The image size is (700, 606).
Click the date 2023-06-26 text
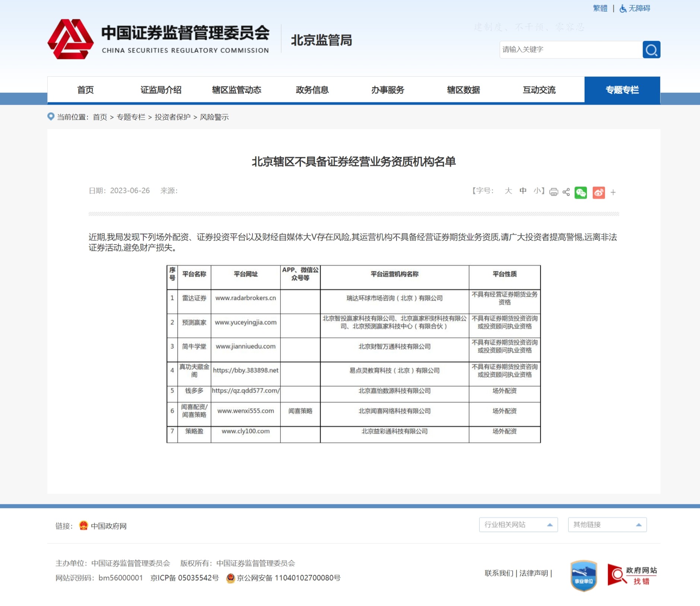(130, 191)
